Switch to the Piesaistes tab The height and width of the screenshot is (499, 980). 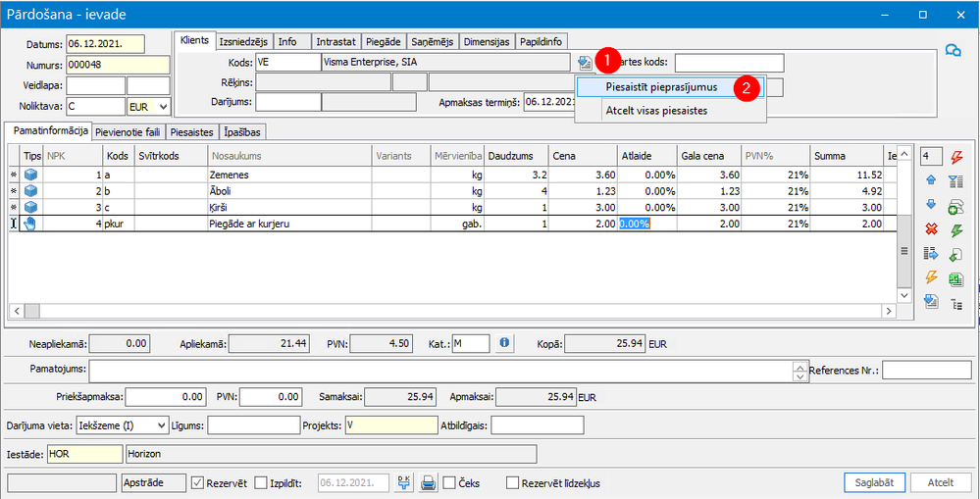tap(192, 131)
